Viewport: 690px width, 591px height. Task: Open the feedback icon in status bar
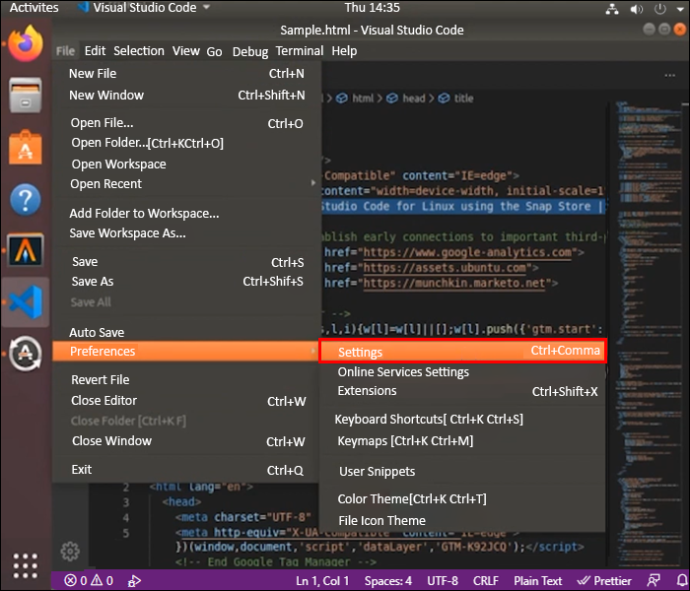pos(653,580)
